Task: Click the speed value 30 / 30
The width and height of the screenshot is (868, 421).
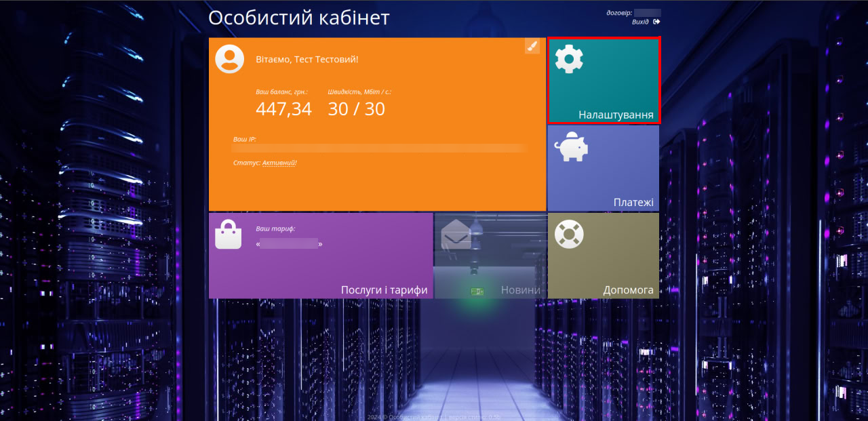Action: (x=356, y=108)
